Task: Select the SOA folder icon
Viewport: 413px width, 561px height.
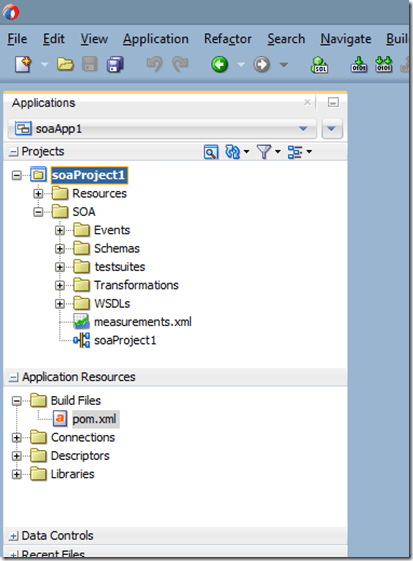Action: point(60,212)
